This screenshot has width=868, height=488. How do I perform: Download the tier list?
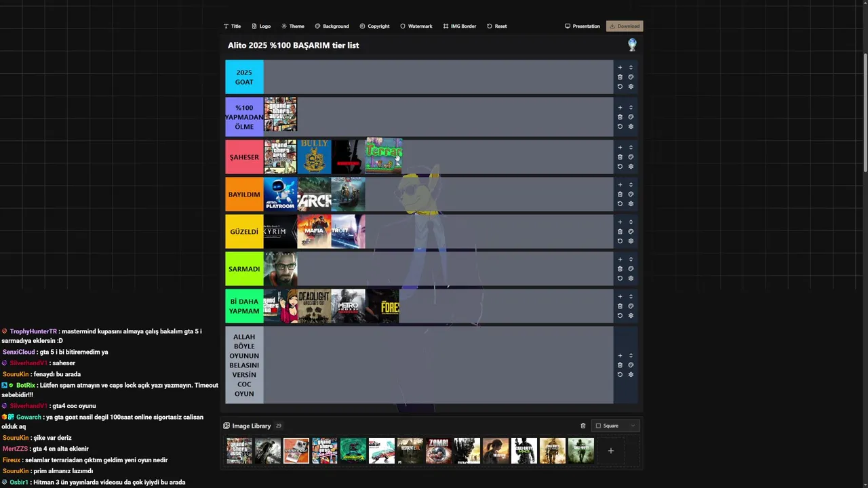[625, 26]
